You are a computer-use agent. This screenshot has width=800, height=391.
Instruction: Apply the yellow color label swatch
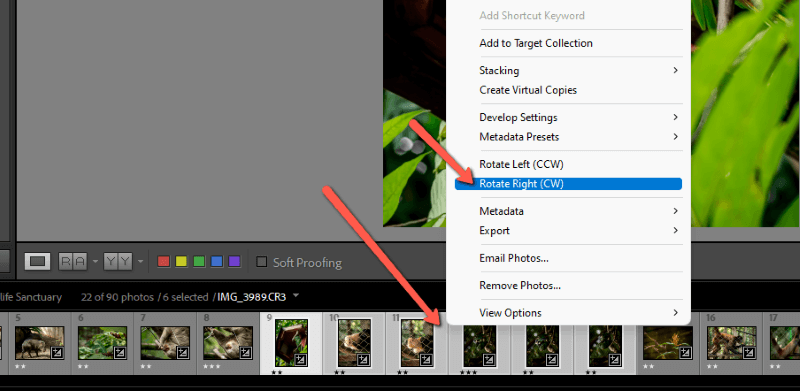(181, 262)
